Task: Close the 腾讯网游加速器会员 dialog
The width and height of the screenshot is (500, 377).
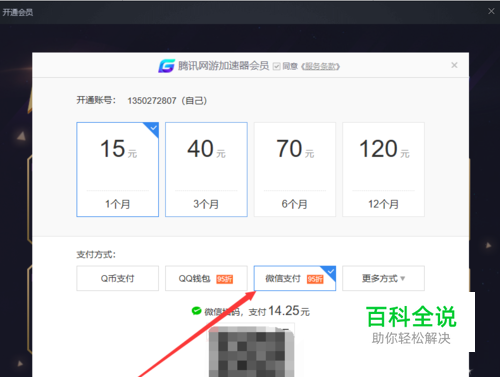Action: click(x=454, y=65)
